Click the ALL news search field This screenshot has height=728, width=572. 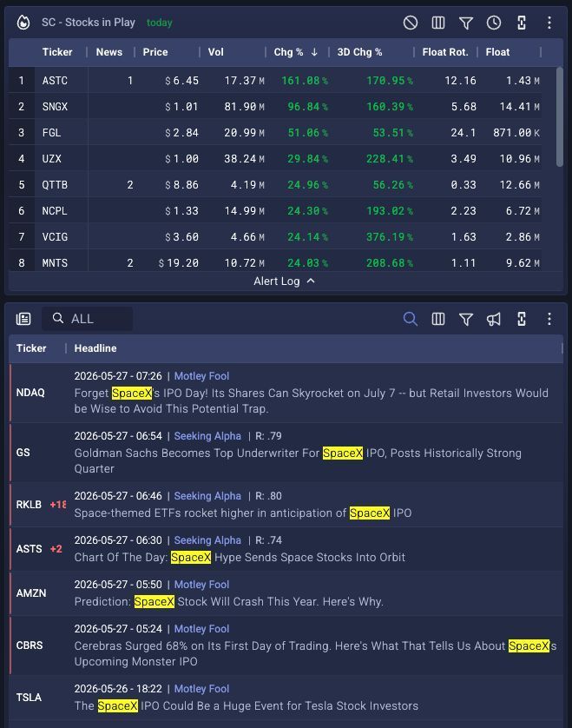tap(87, 319)
